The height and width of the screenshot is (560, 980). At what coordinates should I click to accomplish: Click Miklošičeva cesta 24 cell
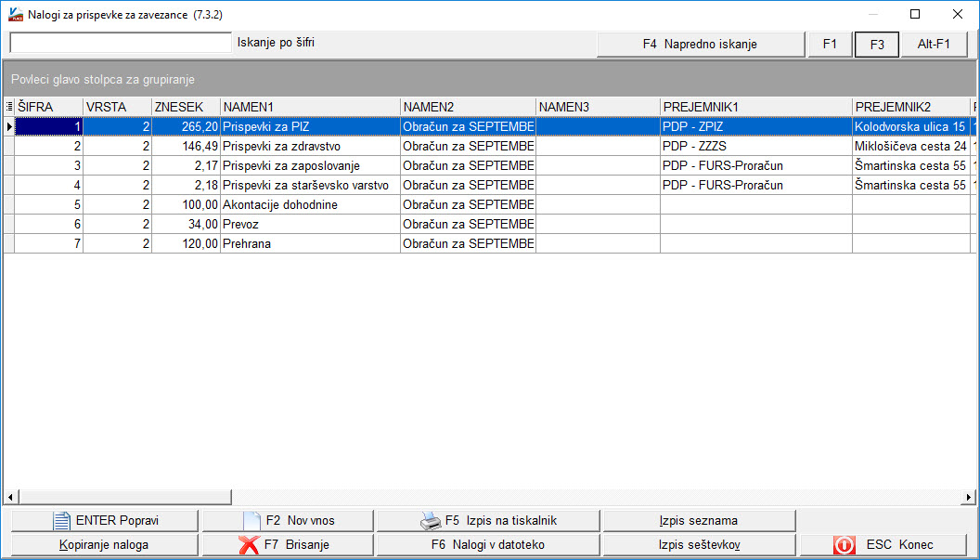(910, 147)
